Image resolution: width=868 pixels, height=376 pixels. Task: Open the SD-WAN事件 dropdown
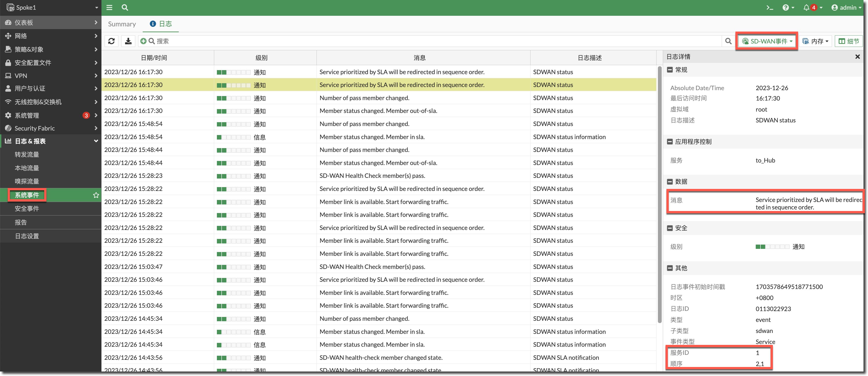[767, 41]
